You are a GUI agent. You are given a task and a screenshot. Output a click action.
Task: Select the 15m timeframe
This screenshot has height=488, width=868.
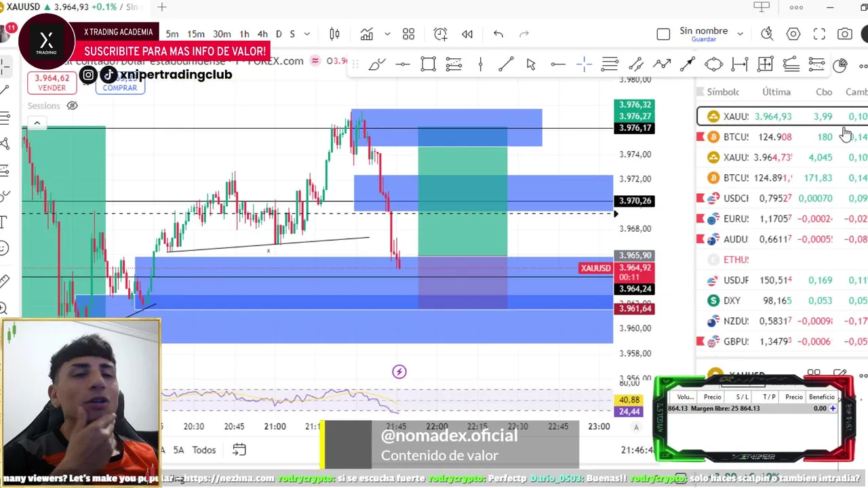tap(196, 34)
